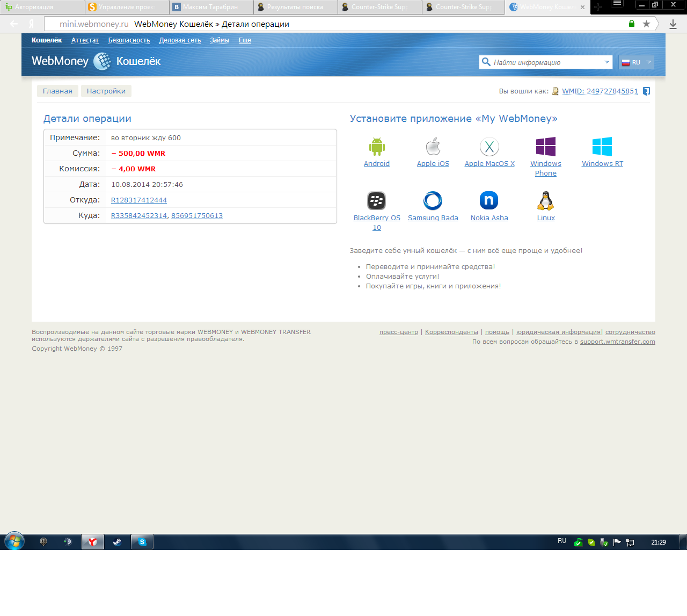Open Skype from the taskbar
This screenshot has width=687, height=616.
click(x=142, y=542)
